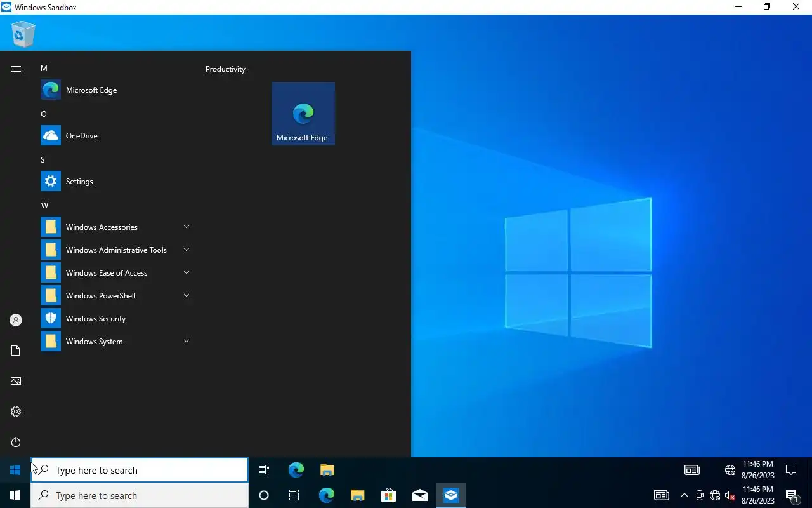Open Task View on the sandbox taskbar
Screen dimensions: 812x508
pyautogui.click(x=264, y=470)
